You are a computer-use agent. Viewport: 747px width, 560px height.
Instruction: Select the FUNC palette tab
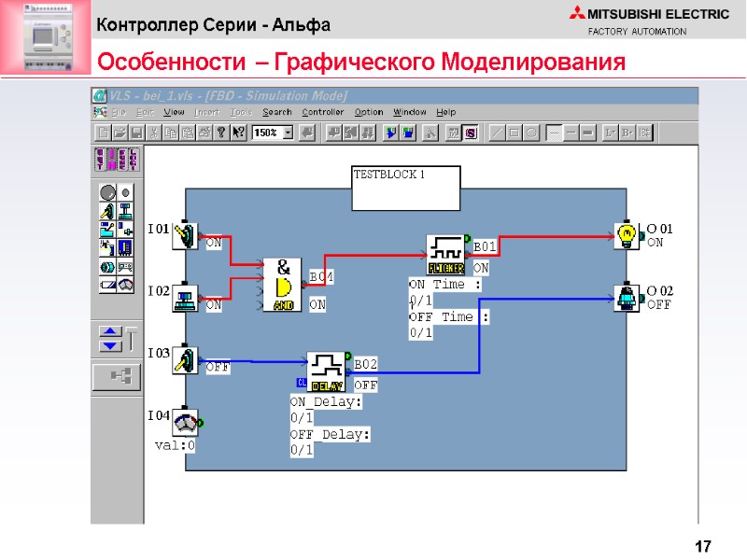[122, 159]
